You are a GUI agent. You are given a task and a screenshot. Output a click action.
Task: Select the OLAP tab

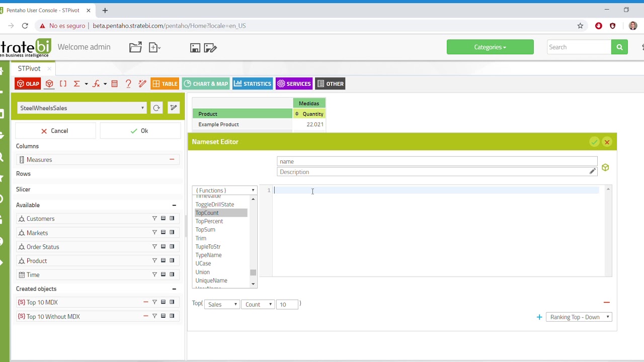(x=28, y=84)
